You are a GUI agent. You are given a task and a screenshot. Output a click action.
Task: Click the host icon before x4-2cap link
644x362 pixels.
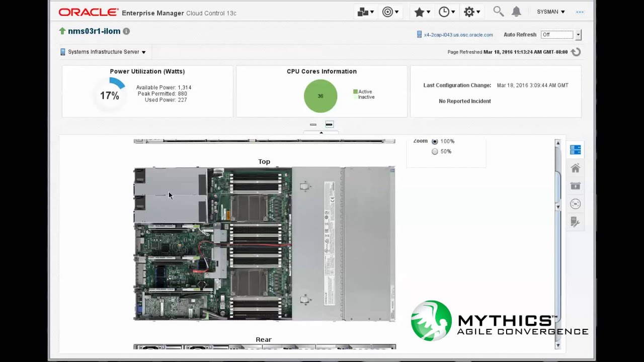point(419,35)
